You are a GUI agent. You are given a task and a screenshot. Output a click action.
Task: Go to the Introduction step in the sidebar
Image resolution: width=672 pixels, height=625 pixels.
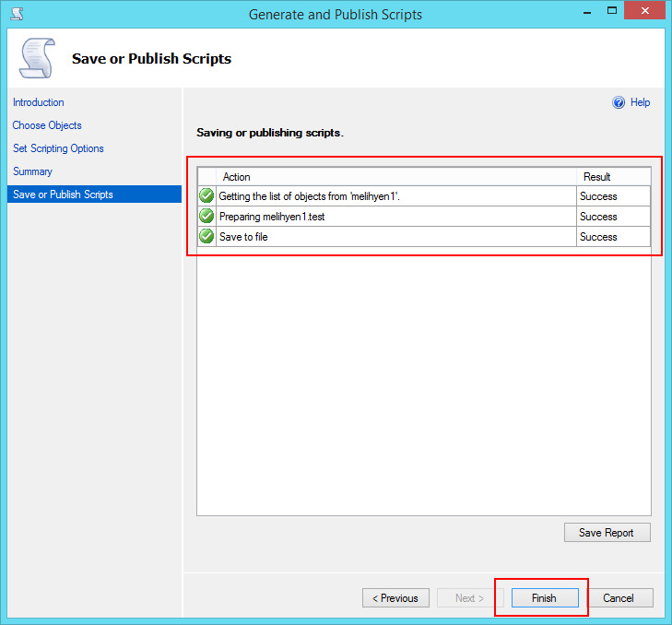[x=39, y=102]
